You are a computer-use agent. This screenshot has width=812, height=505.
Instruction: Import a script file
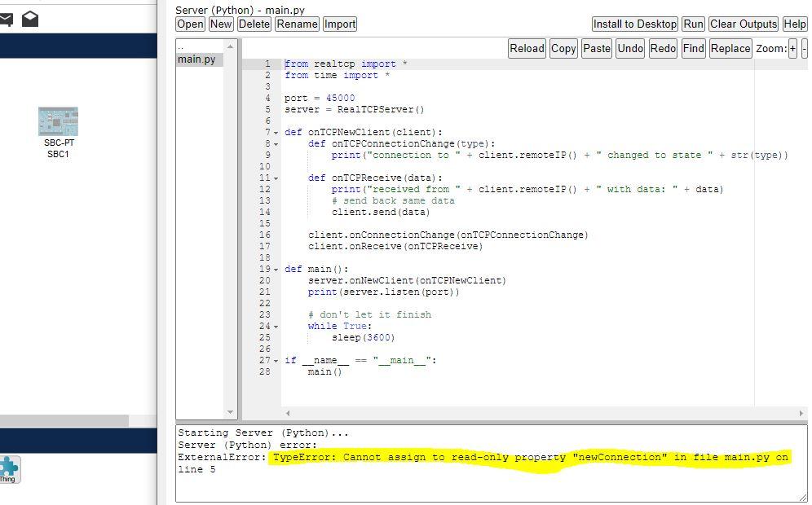(x=340, y=24)
